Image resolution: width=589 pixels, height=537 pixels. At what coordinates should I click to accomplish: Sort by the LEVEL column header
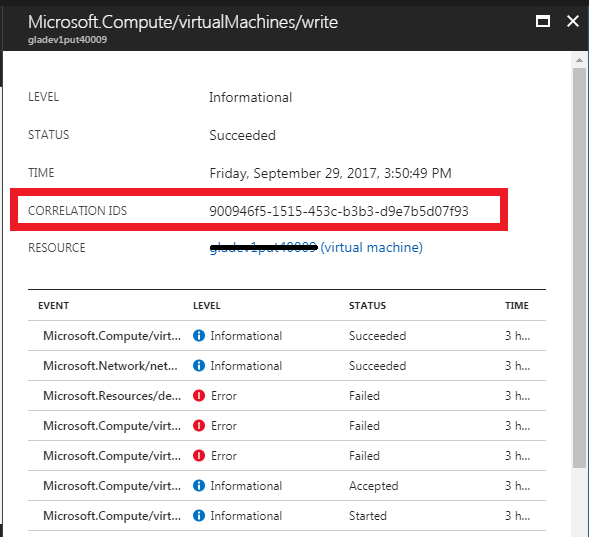click(207, 306)
